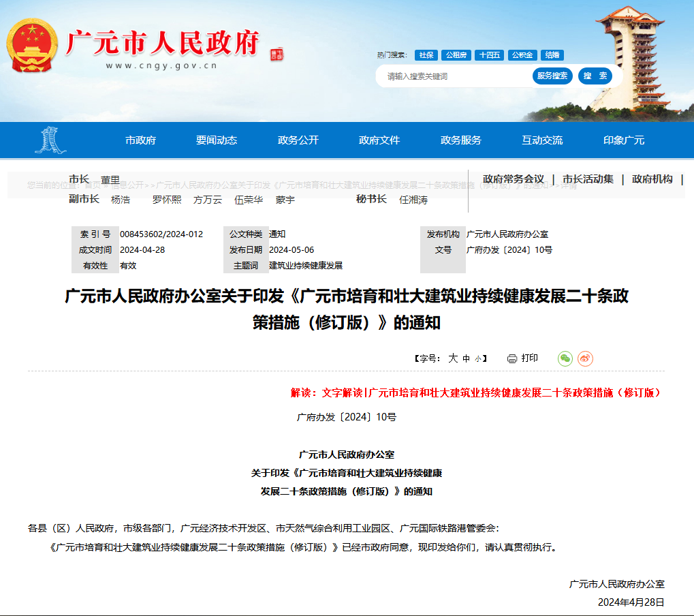
Task: Open the 市政府 navigation menu
Action: point(140,140)
